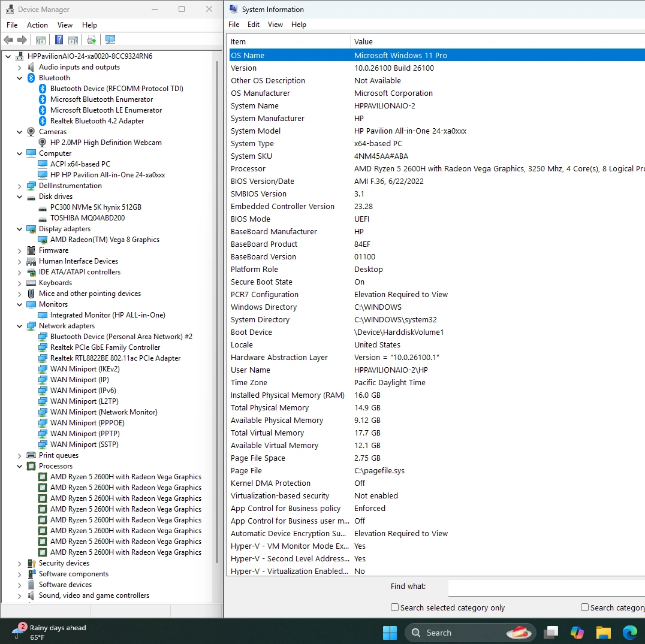
Task: Open the Edit menu in System Information
Action: tap(254, 25)
